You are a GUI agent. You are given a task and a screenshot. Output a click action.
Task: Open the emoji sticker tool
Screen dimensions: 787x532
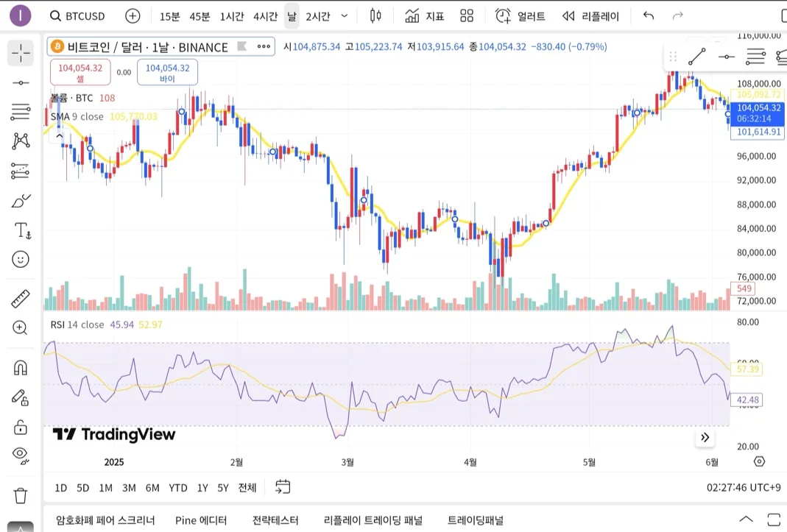click(x=21, y=259)
